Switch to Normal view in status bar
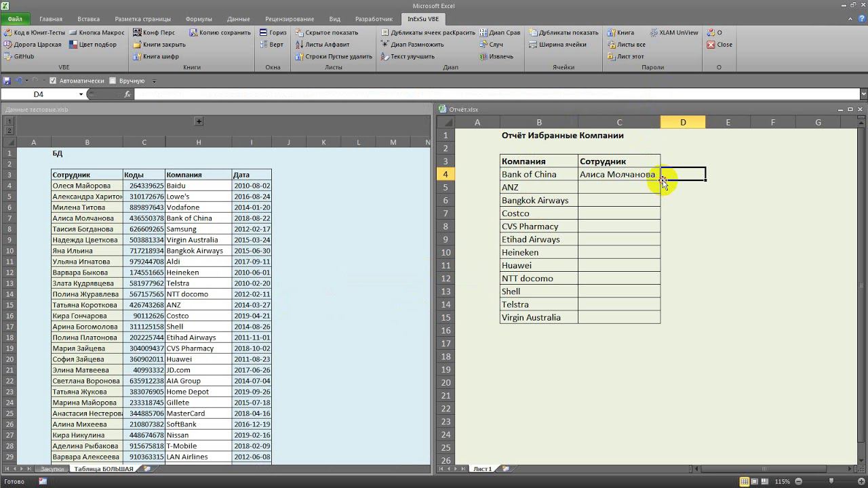868x488 pixels. click(x=745, y=481)
